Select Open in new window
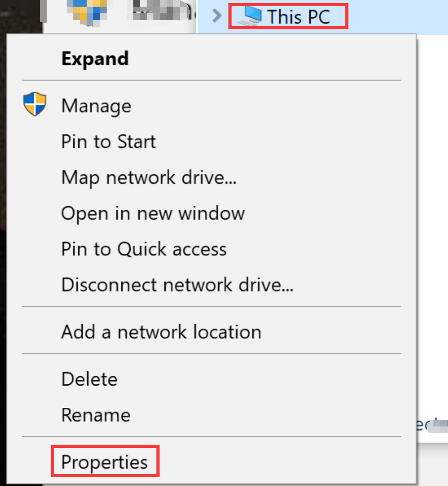Screen dimensions: 448x486 coord(152,213)
